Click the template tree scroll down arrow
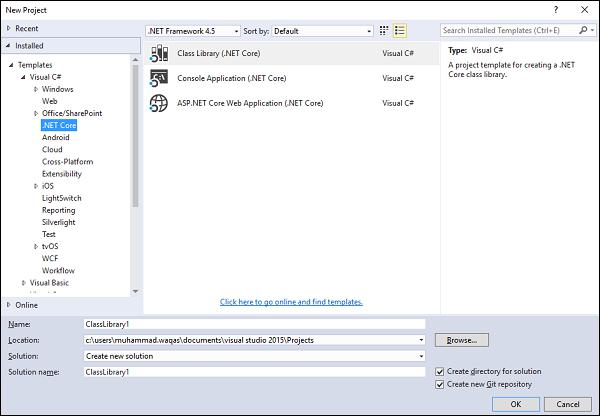This screenshot has width=600, height=416. 135,292
